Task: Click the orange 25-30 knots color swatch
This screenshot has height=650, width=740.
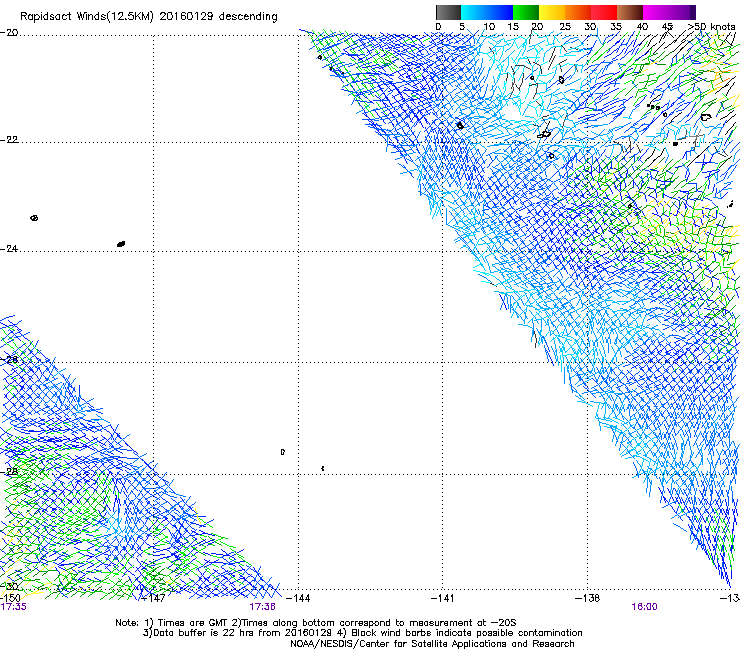Action: (x=578, y=12)
